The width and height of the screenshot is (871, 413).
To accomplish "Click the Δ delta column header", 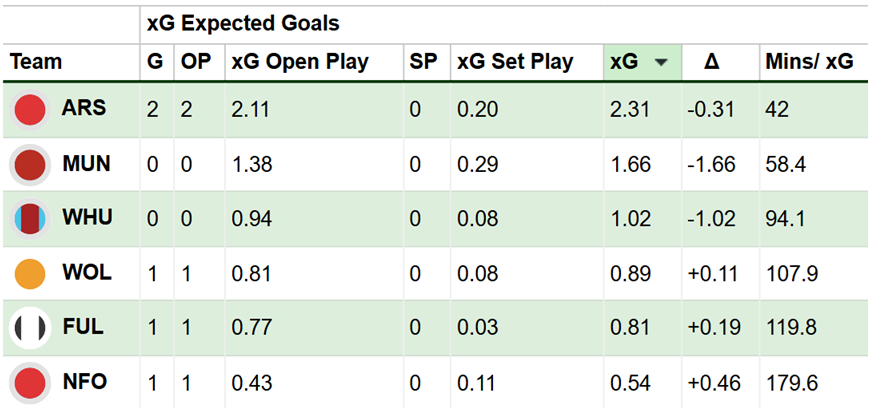I will click(711, 62).
